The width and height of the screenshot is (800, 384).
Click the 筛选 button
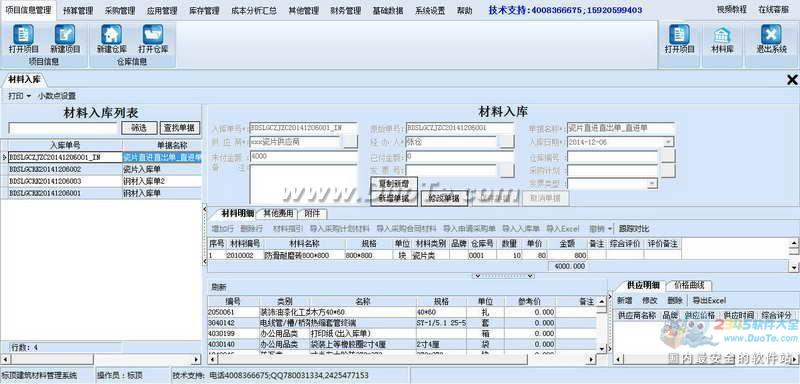point(139,128)
